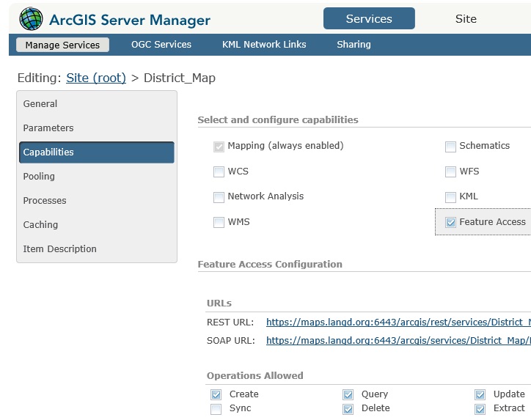The image size is (531, 420).
Task: Enable the WFS capability checkbox
Action: pos(450,172)
